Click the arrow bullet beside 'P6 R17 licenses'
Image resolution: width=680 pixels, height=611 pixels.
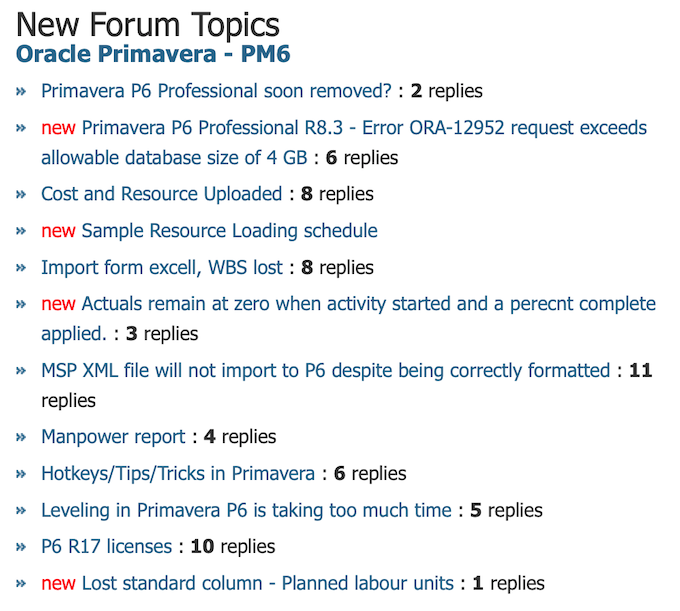21,547
